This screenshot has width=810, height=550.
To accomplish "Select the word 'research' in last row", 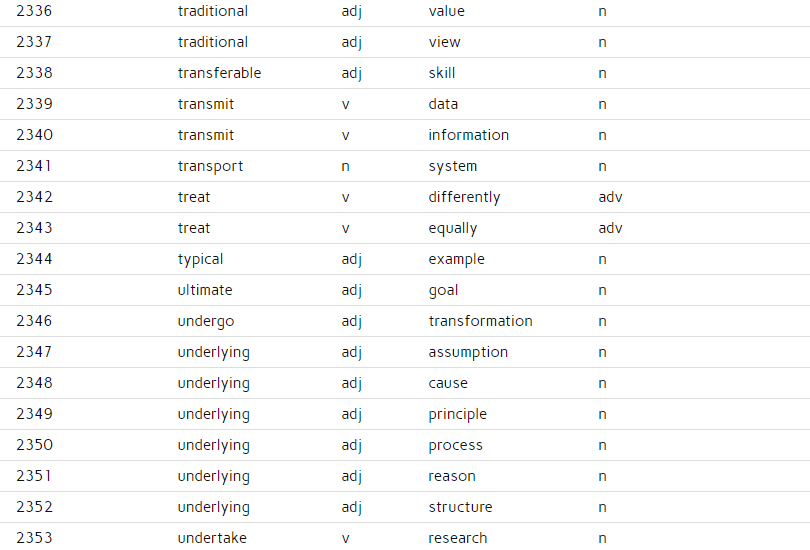I will [458, 538].
